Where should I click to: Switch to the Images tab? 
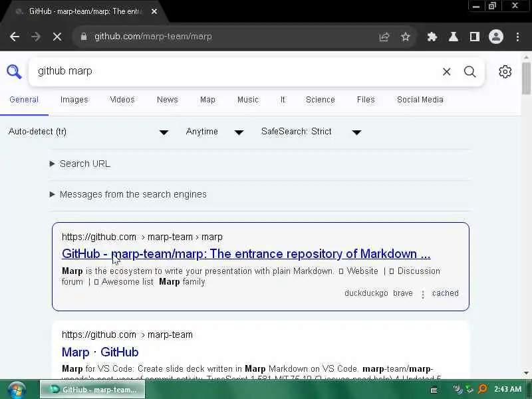74,100
